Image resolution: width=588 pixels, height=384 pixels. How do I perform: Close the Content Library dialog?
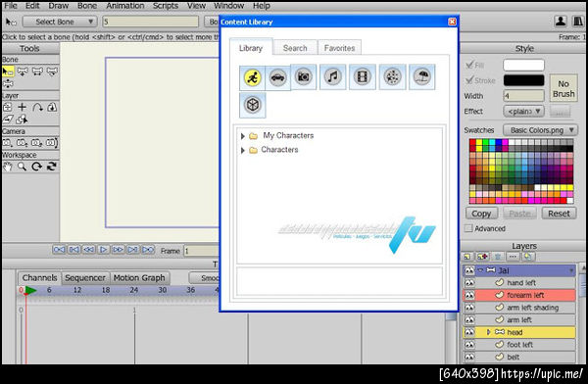pyautogui.click(x=452, y=22)
